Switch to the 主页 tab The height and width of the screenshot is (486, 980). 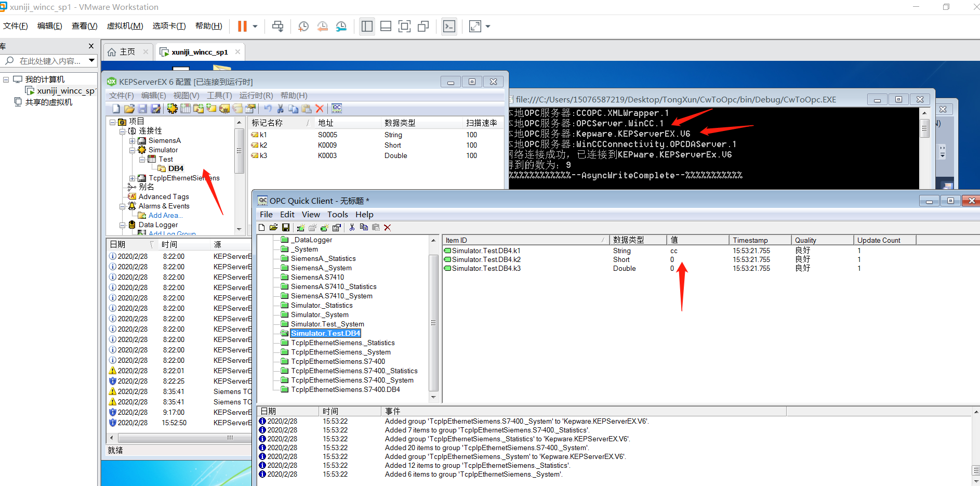[127, 51]
